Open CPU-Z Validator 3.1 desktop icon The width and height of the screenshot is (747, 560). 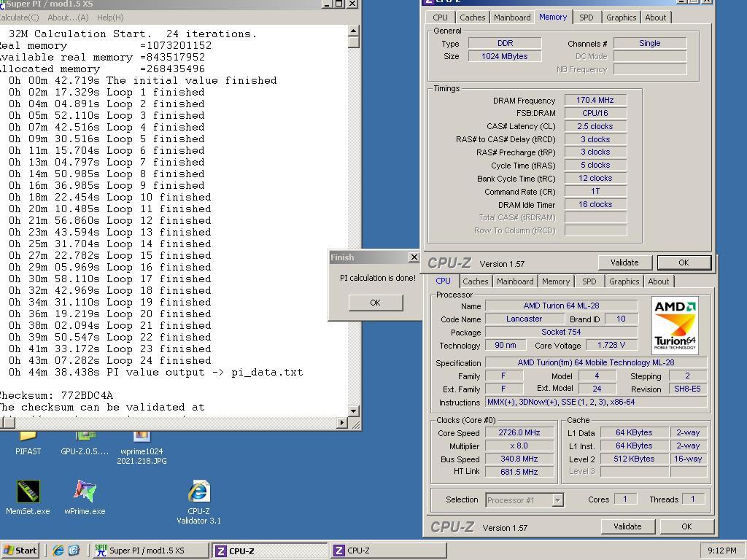click(x=198, y=502)
